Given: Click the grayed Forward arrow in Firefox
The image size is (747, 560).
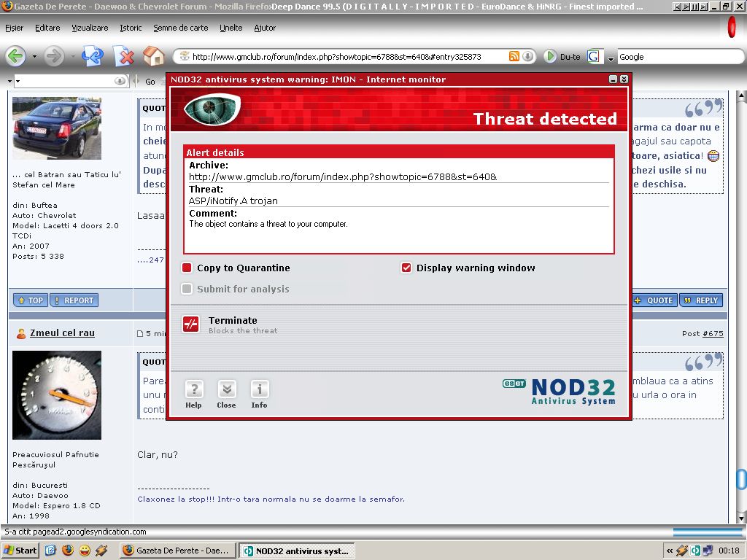Looking at the screenshot, I should coord(54,56).
